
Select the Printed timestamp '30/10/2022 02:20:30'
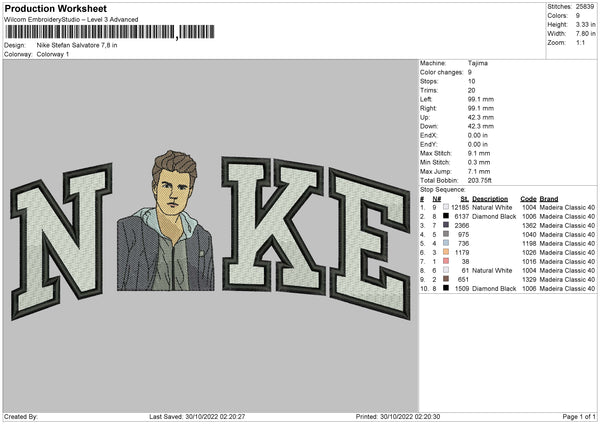tap(410, 416)
